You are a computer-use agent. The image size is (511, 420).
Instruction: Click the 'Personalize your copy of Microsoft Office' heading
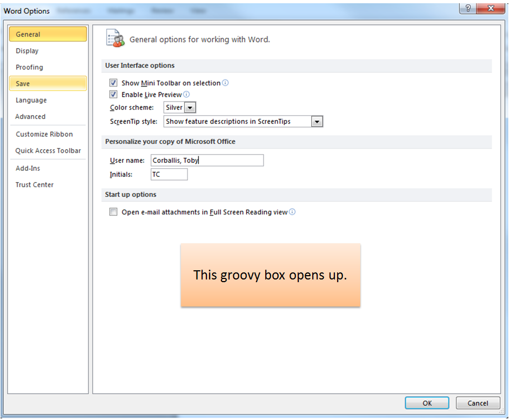170,142
